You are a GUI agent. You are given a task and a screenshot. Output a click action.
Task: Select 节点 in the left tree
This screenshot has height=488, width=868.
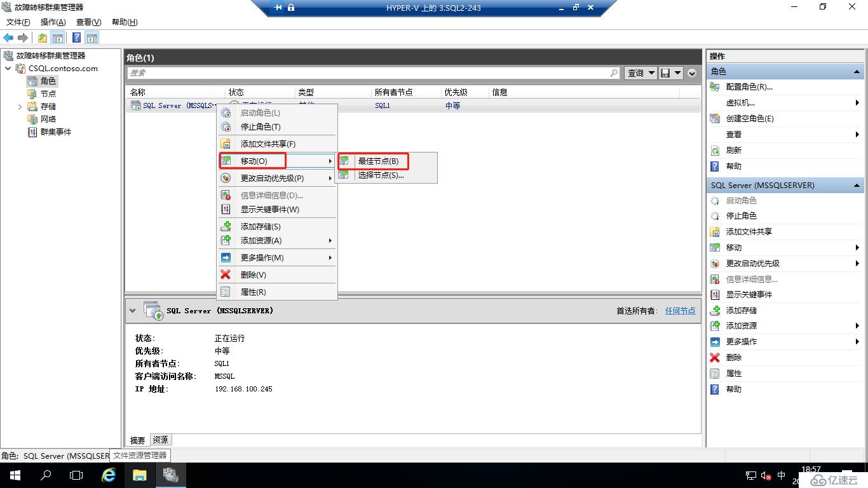coord(48,94)
